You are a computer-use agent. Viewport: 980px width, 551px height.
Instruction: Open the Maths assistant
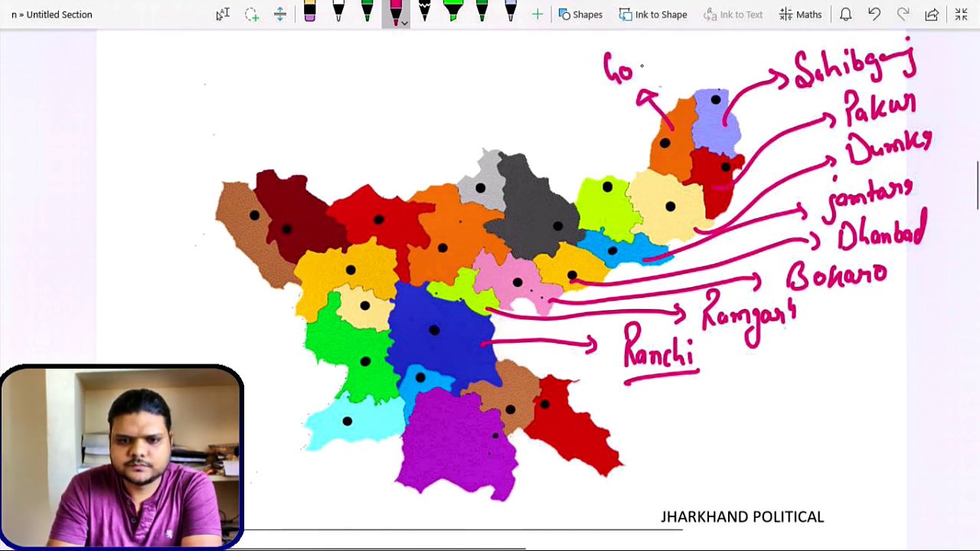(801, 14)
